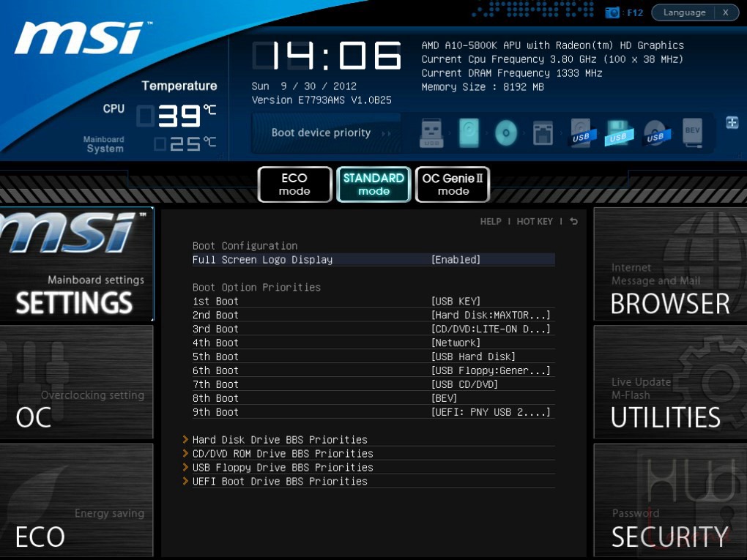Enable OC Genie II mode

tap(453, 184)
